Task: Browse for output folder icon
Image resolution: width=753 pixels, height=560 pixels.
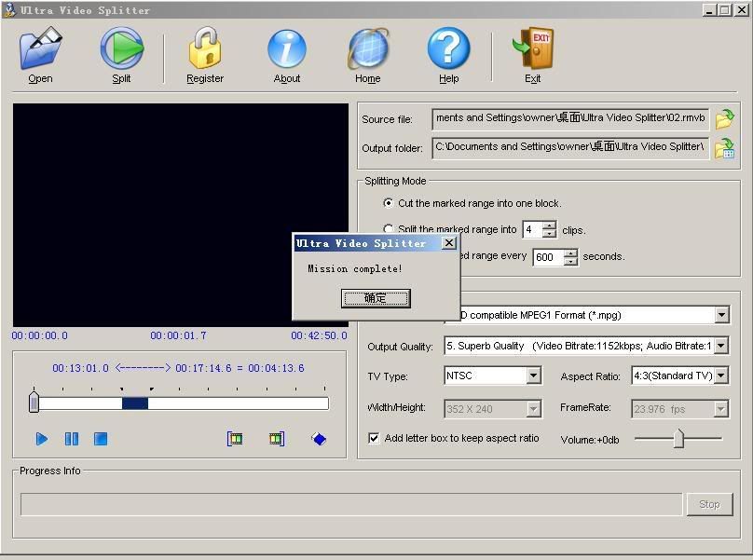Action: coord(725,148)
